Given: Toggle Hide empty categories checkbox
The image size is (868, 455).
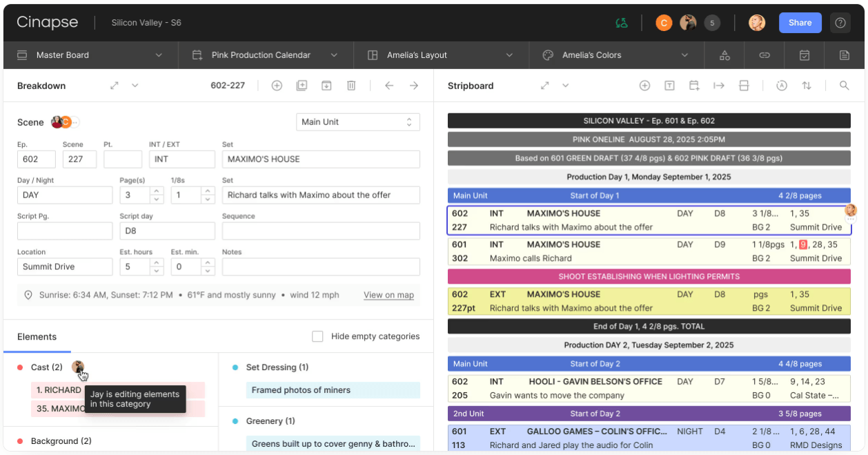Looking at the screenshot, I should coord(317,336).
